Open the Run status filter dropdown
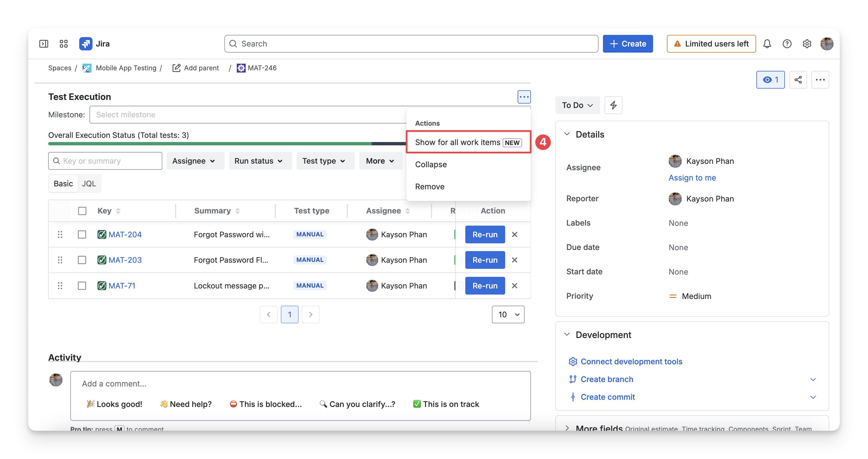The image size is (868, 459). [x=260, y=161]
